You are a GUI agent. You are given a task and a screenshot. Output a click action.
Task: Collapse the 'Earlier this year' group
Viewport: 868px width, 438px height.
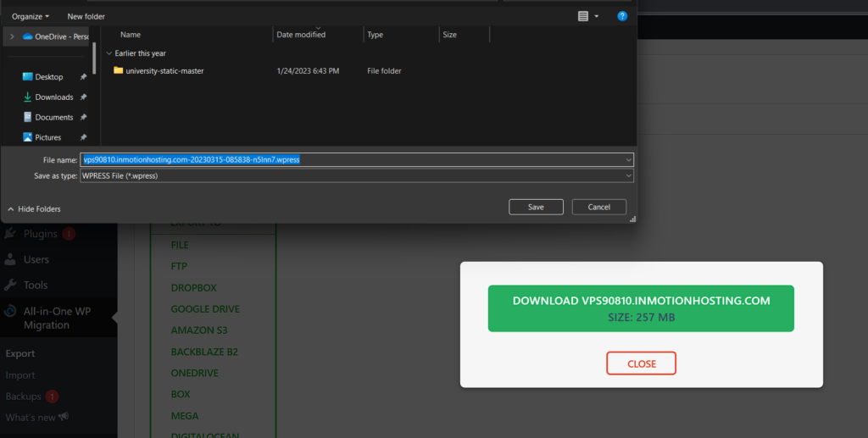coord(108,53)
